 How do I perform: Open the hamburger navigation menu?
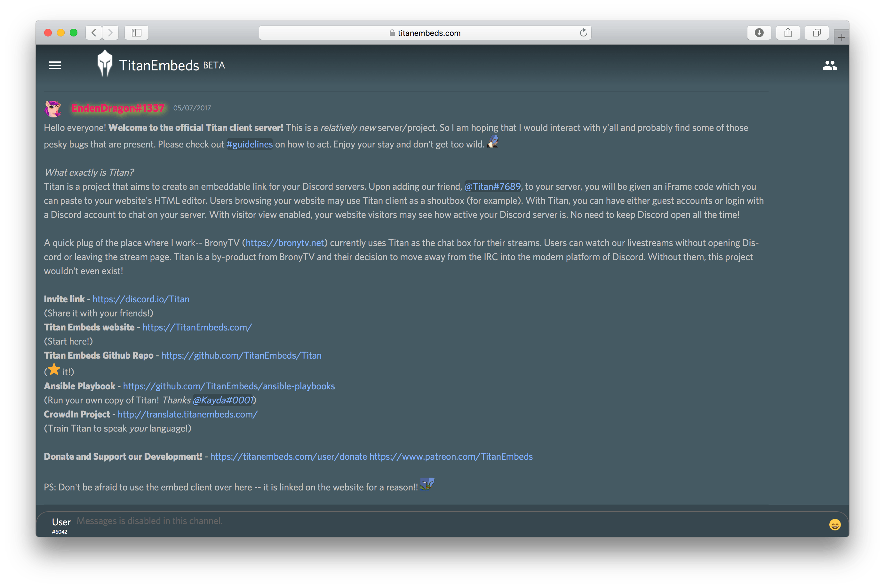(x=55, y=65)
